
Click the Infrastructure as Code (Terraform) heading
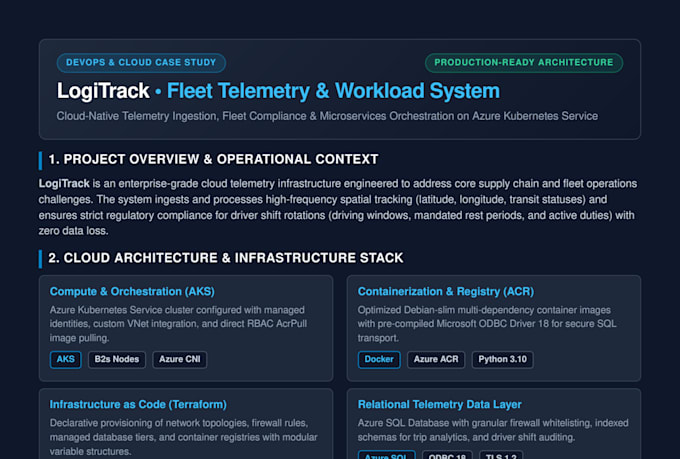click(x=138, y=404)
